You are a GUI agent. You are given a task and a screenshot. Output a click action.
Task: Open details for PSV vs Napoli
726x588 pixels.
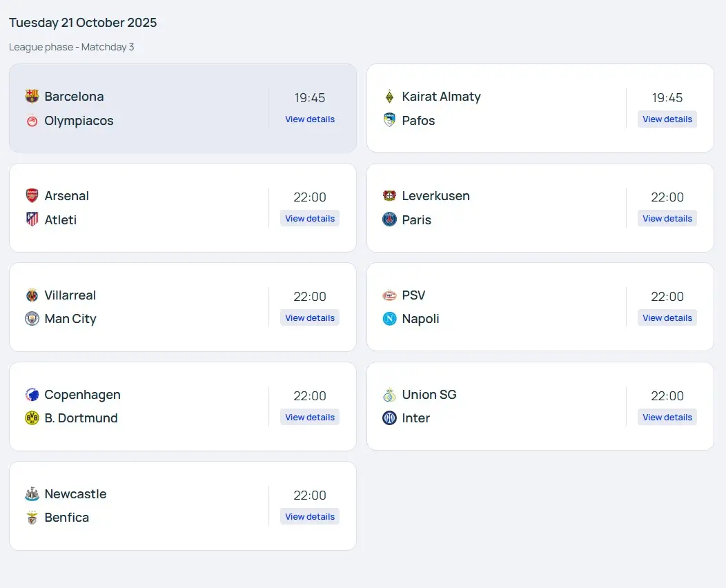coord(667,318)
